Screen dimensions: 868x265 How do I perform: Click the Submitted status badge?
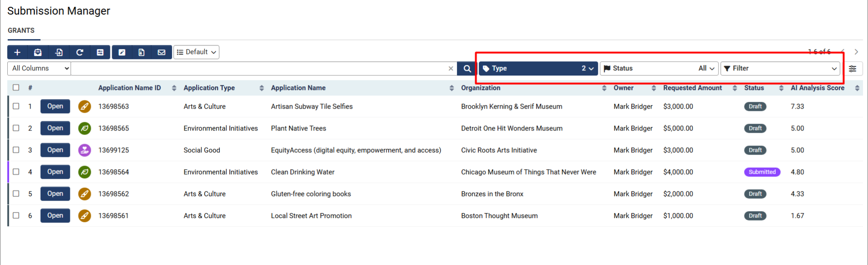(x=762, y=172)
